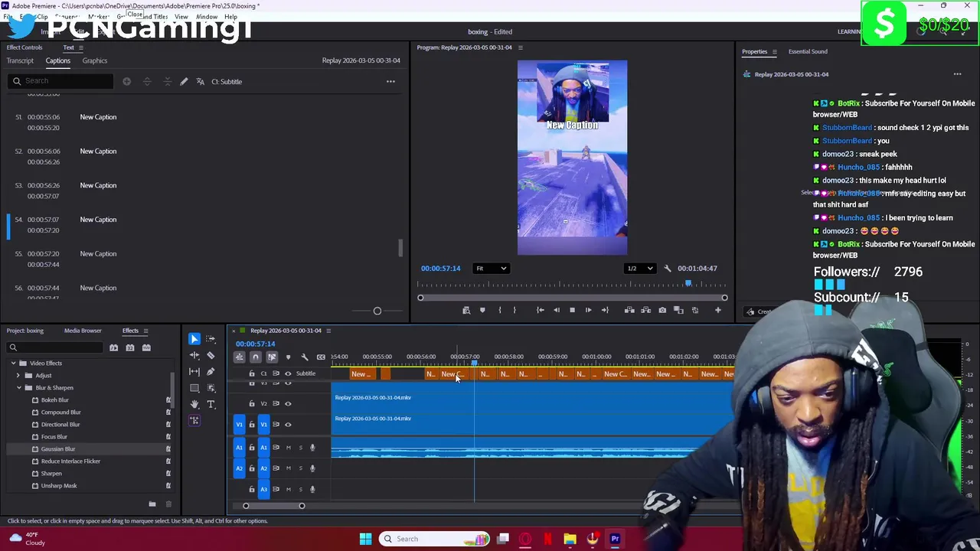Screen dimensions: 980x551
Task: Open the Fit zoom level dropdown
Action: 491,269
